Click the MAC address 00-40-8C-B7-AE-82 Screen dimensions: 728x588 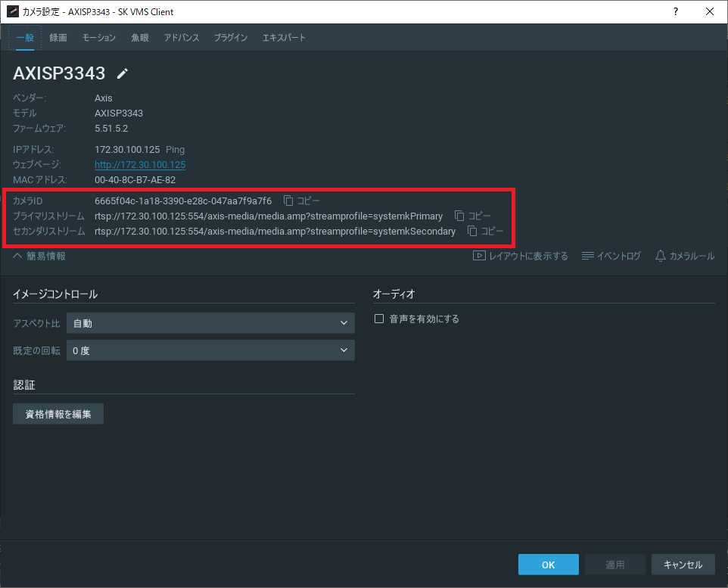coord(135,180)
